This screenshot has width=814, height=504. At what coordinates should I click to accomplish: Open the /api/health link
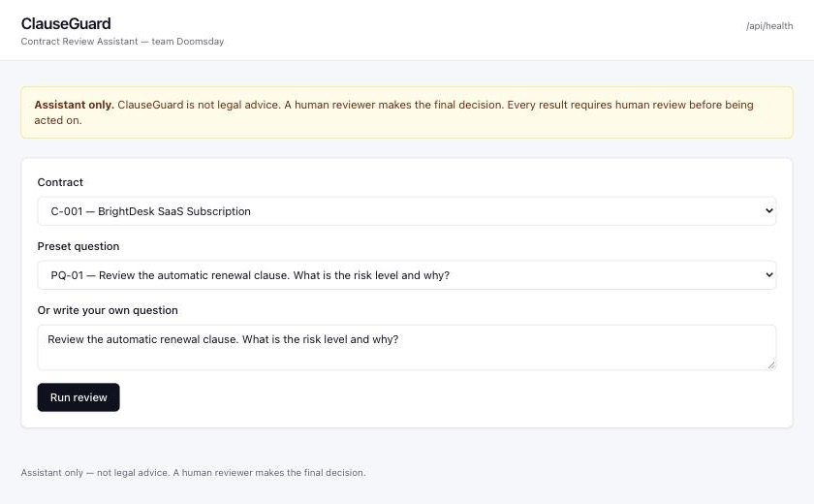[x=769, y=26]
